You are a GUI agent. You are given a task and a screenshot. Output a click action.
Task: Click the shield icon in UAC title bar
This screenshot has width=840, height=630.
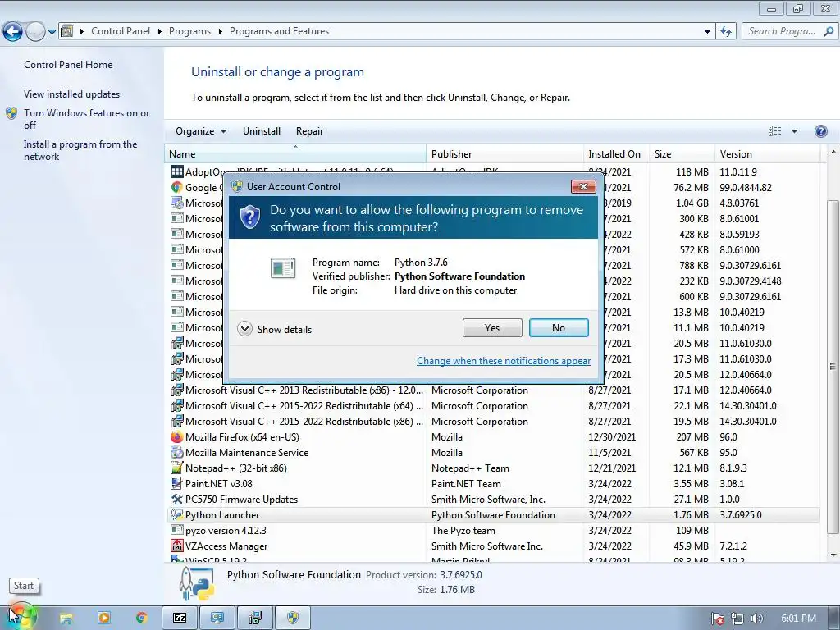(x=237, y=186)
